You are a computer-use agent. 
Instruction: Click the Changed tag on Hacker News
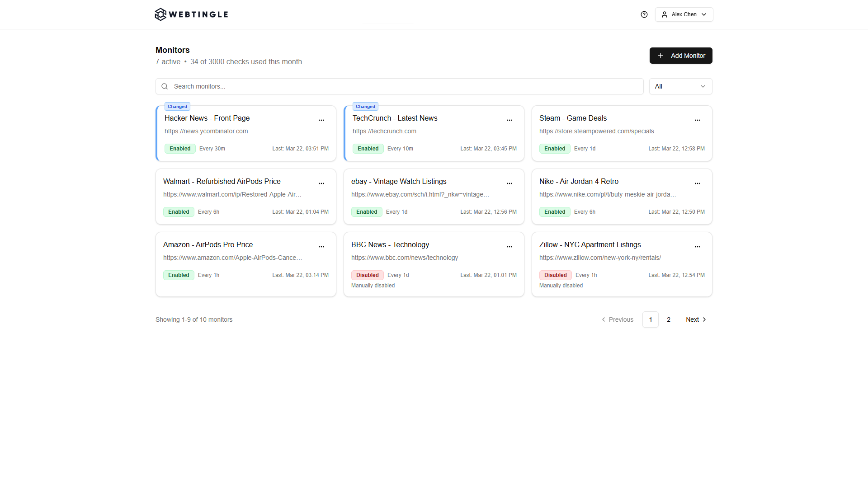177,107
